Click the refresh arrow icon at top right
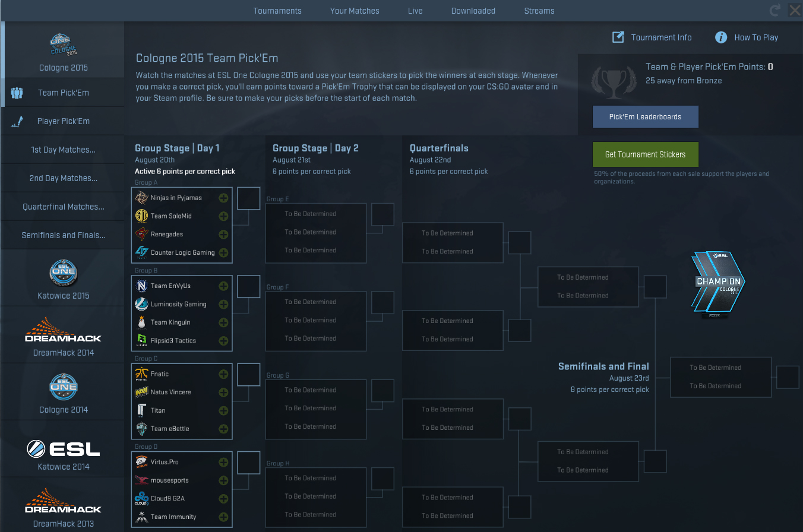The width and height of the screenshot is (803, 532). click(x=774, y=10)
